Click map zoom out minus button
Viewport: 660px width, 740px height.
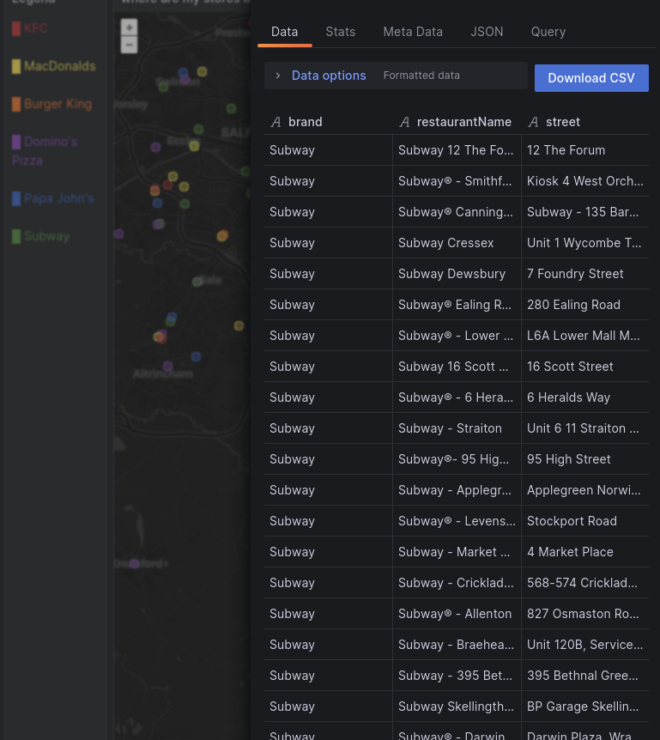point(129,45)
